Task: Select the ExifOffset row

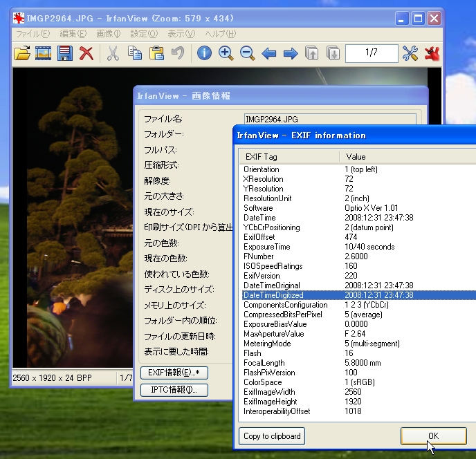Action: (x=359, y=237)
